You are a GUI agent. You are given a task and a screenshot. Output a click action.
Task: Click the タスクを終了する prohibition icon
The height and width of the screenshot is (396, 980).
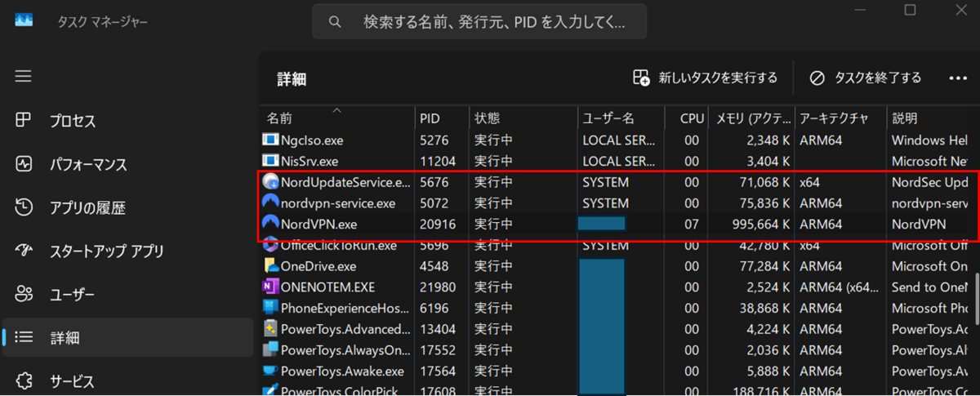817,78
